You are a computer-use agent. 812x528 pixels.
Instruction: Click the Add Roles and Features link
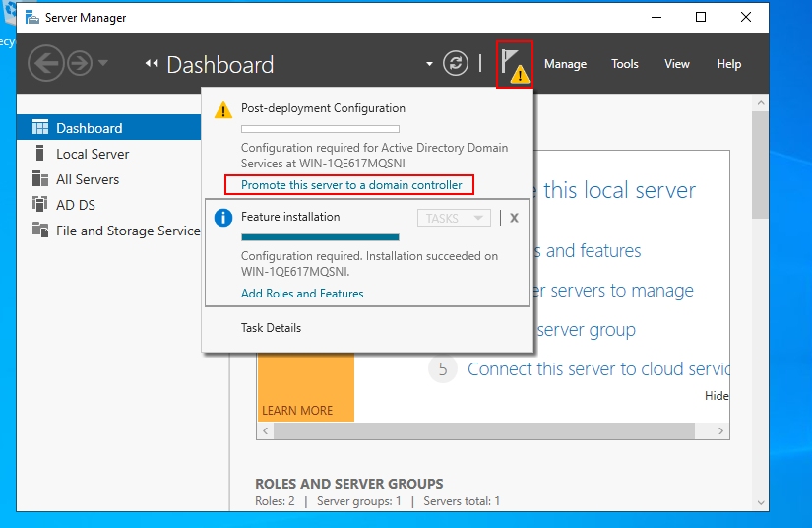pos(302,294)
